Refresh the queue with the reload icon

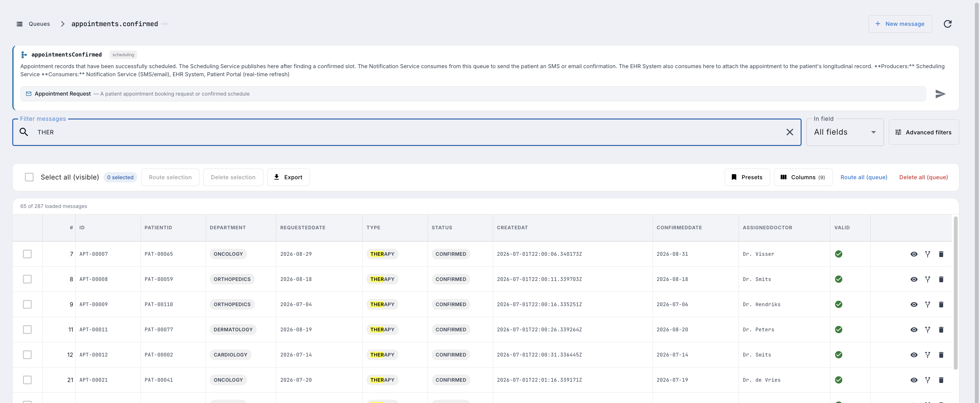[x=947, y=24]
